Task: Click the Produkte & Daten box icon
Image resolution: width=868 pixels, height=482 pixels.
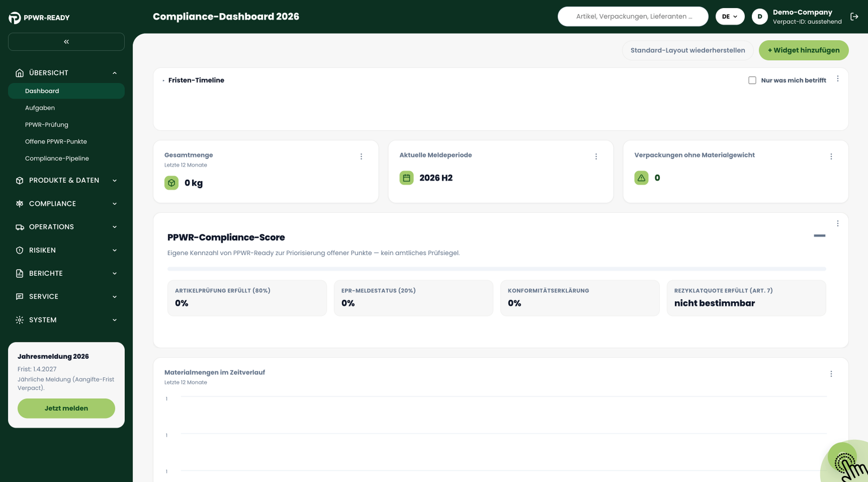Action: (20, 180)
